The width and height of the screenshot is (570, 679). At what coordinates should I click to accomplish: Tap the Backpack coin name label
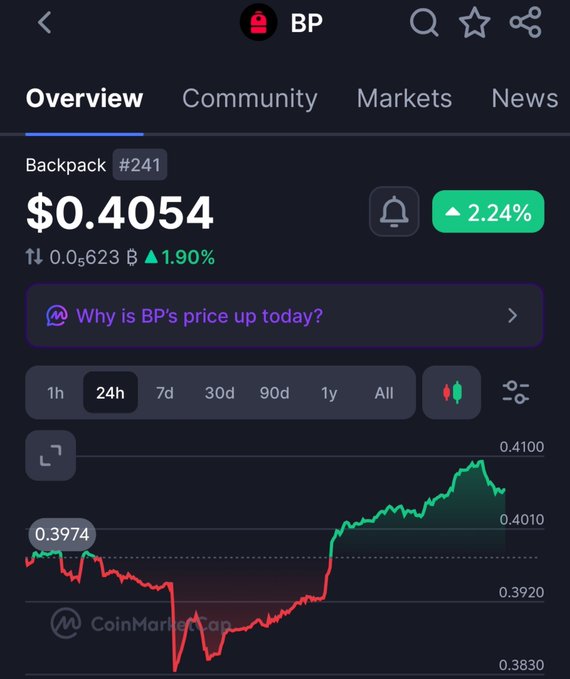(66, 165)
